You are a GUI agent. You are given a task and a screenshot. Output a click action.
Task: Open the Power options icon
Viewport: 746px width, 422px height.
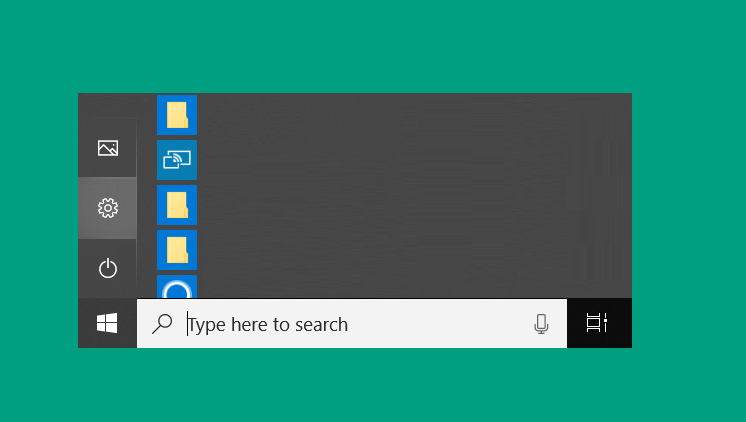click(108, 268)
